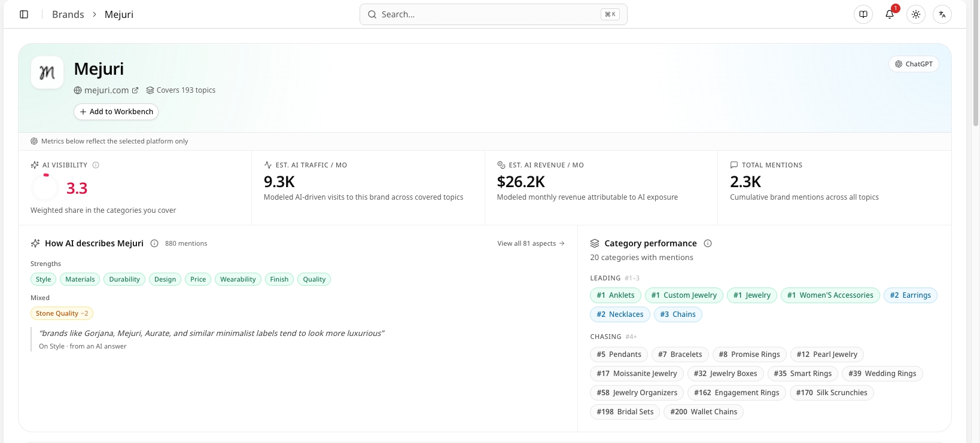Image resolution: width=980 pixels, height=443 pixels.
Task: Open the #35 Smart Rings category
Action: [x=803, y=374]
